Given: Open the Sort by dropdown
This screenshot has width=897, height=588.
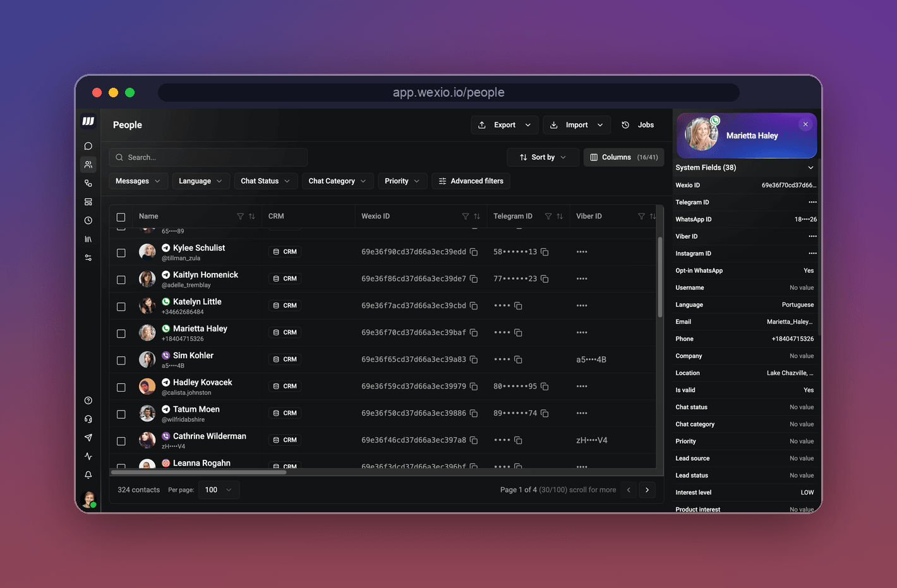Looking at the screenshot, I should click(543, 157).
